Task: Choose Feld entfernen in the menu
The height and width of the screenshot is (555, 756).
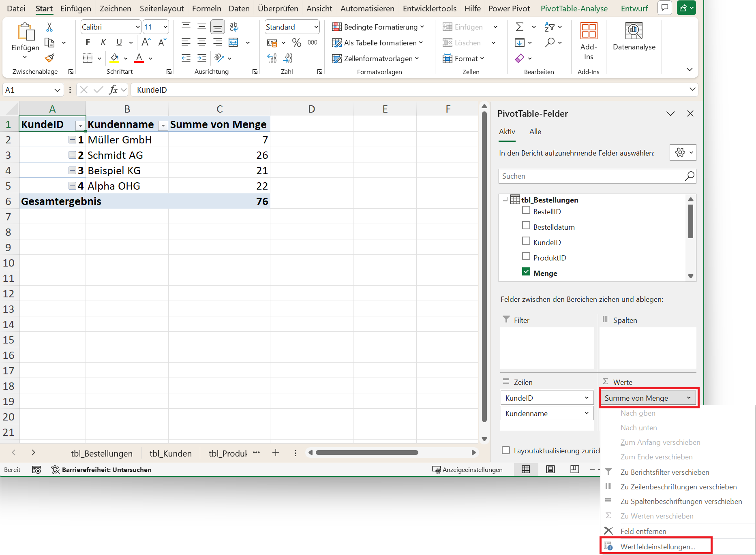Action: pos(643,531)
